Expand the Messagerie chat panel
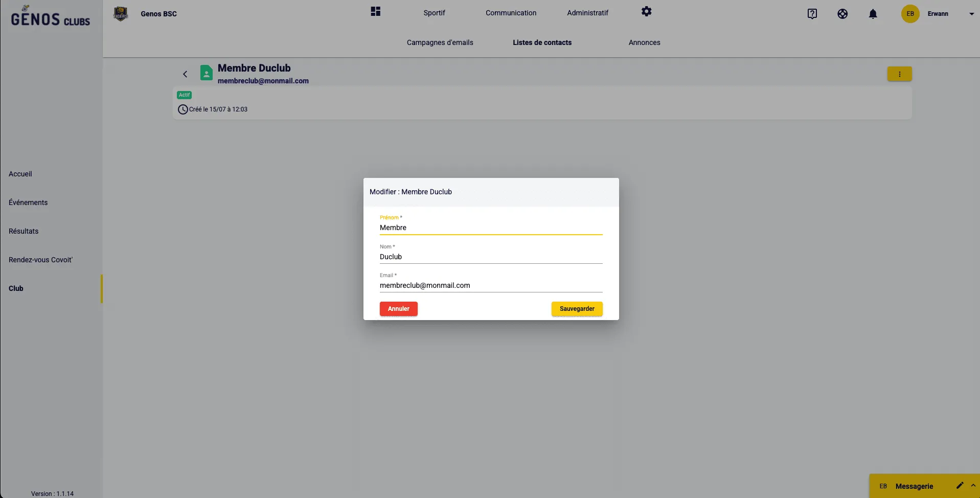Screen dimensions: 980x498 point(973,485)
